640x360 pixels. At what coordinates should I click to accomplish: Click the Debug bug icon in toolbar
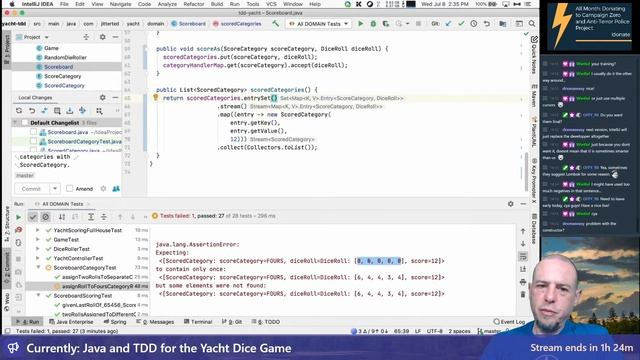(373, 24)
